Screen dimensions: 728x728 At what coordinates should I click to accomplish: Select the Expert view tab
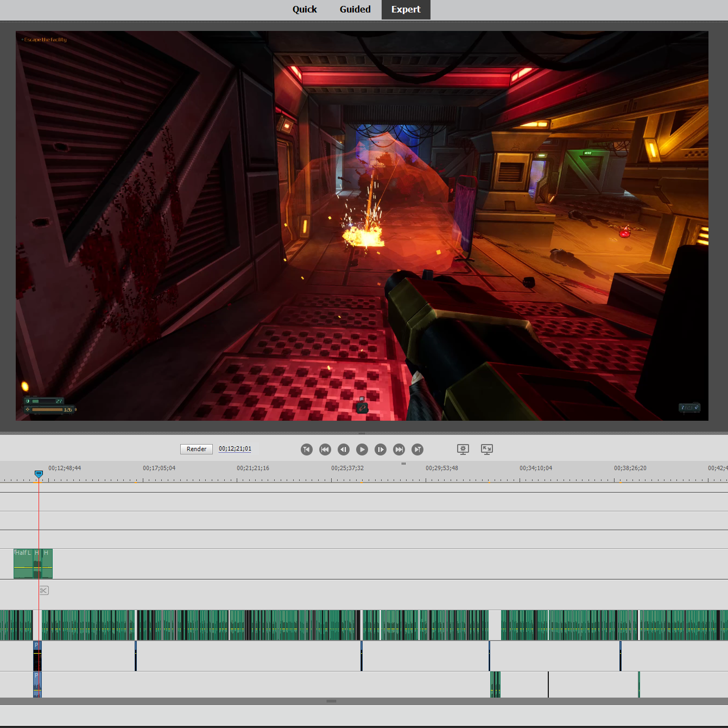click(406, 9)
